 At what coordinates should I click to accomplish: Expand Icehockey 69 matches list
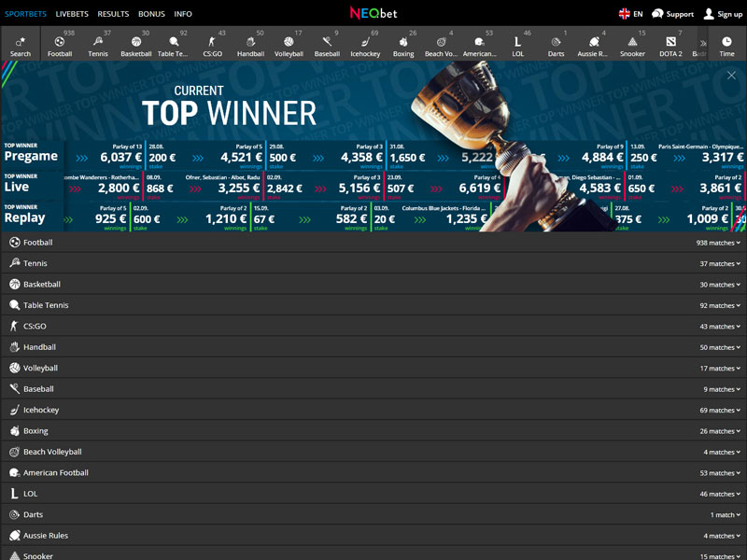tap(720, 411)
